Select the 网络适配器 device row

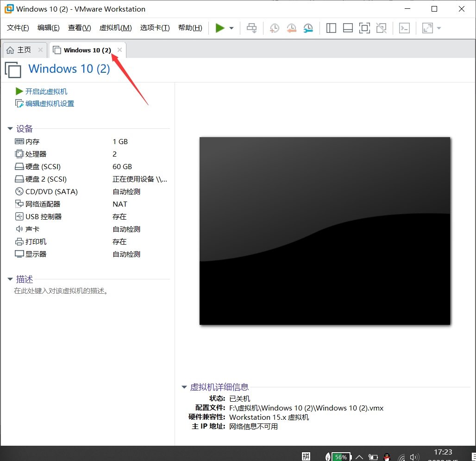point(91,204)
